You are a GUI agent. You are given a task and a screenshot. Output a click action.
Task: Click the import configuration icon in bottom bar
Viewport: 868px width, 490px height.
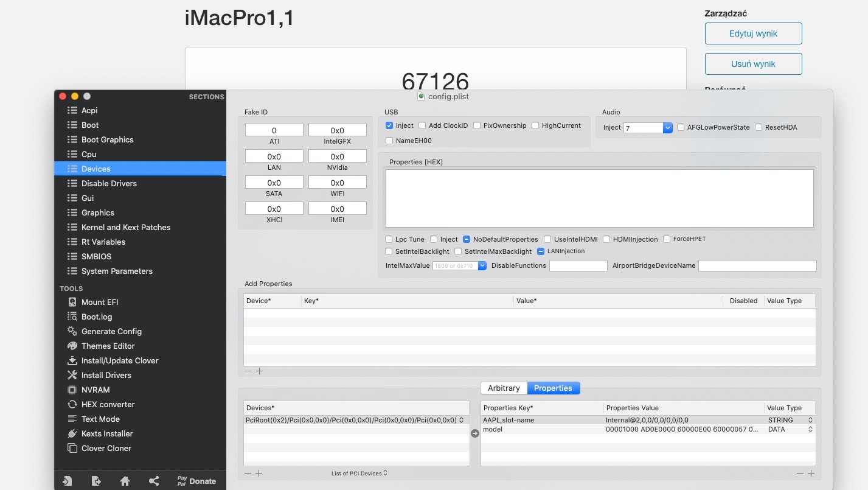coord(68,481)
